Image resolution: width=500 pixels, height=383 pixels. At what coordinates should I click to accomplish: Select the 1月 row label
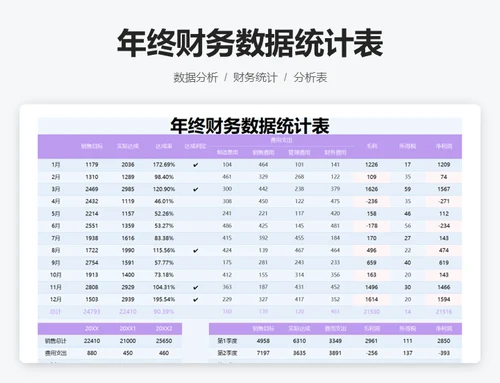coord(56,165)
